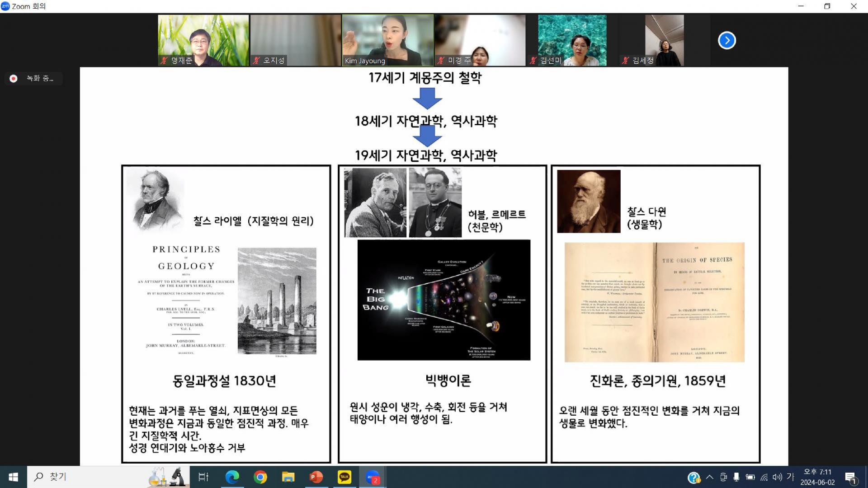Viewport: 868px width, 488px height.
Task: Open the volume control in tray
Action: click(777, 477)
